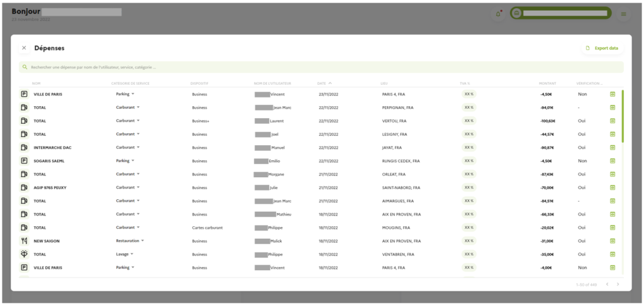Open the receipt icon for the -44,57€ expense
Screen dimensions: 644x306
point(613,134)
